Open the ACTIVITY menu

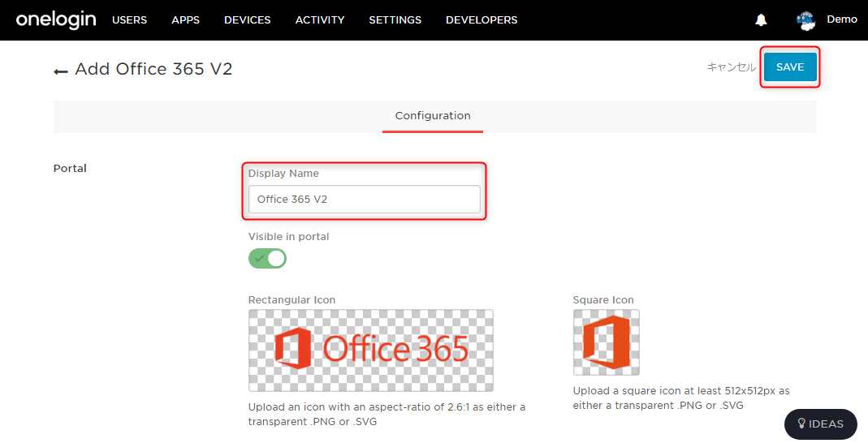(x=320, y=20)
